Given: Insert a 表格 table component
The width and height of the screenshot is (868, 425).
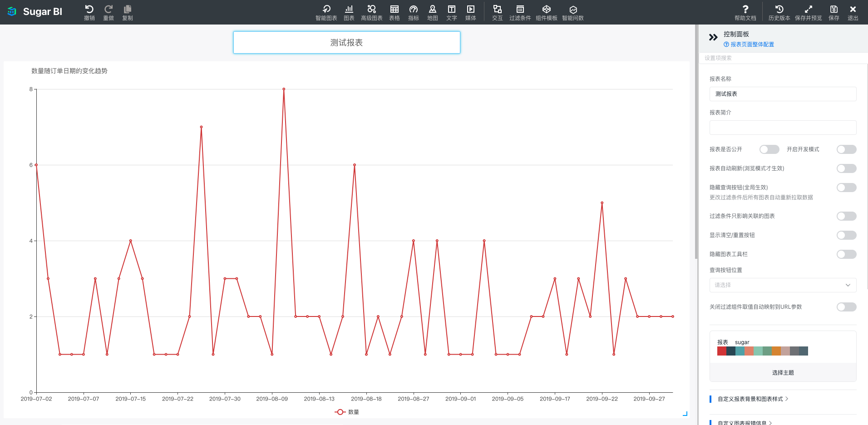Looking at the screenshot, I should [x=395, y=12].
